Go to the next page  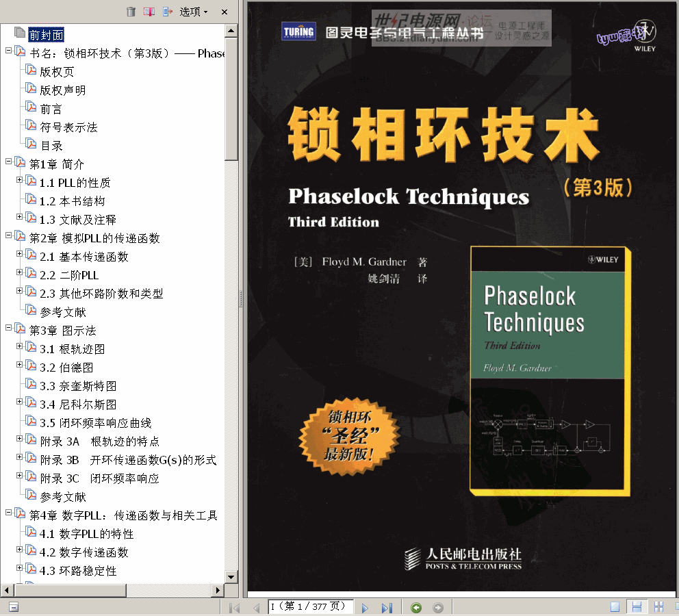(365, 608)
